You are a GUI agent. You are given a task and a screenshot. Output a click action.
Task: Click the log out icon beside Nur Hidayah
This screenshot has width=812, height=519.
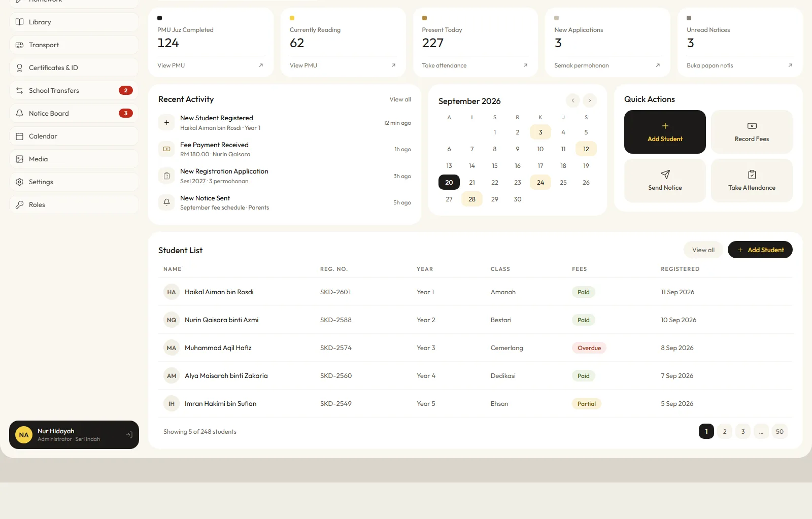tap(129, 435)
